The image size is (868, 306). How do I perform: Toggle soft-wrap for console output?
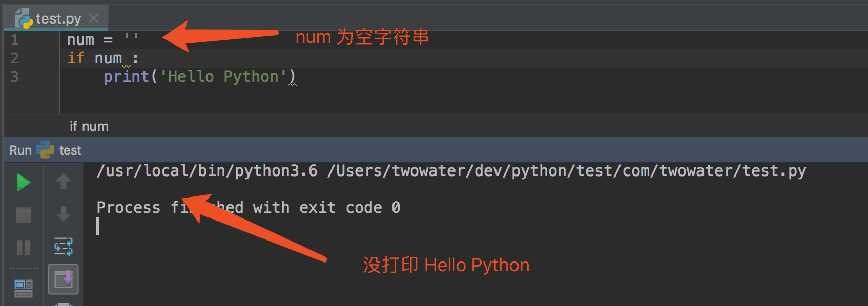click(64, 247)
